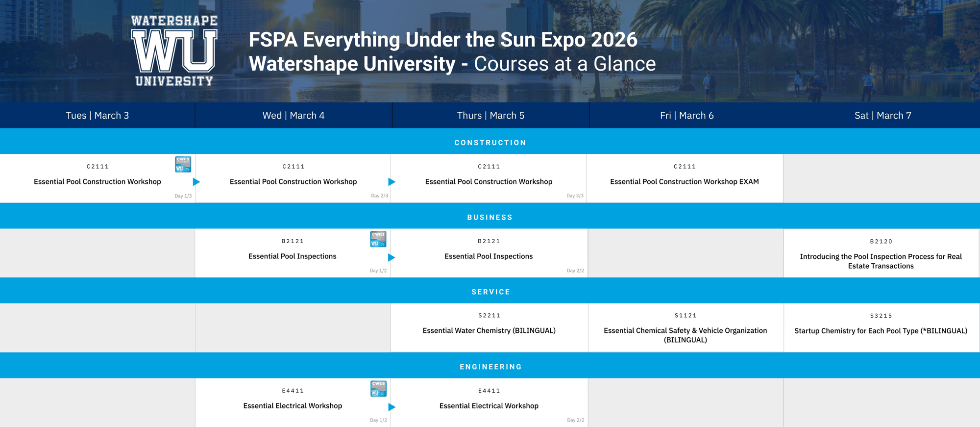Open Essential Chemical Safety & Vehicle Organization course
This screenshot has width=980, height=427.
click(685, 335)
